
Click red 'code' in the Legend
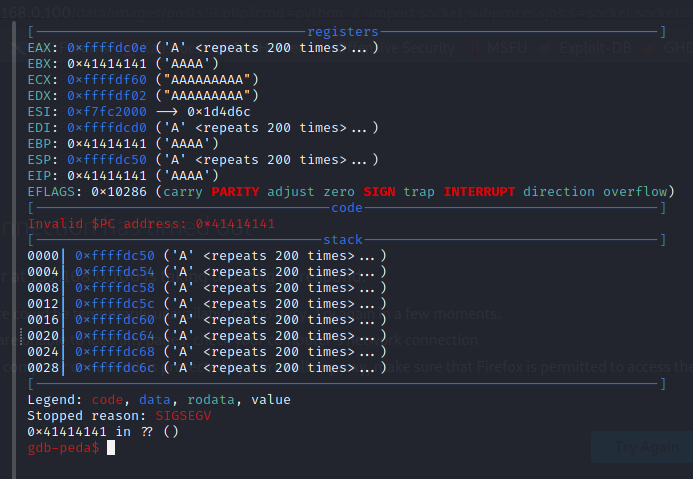click(x=107, y=400)
